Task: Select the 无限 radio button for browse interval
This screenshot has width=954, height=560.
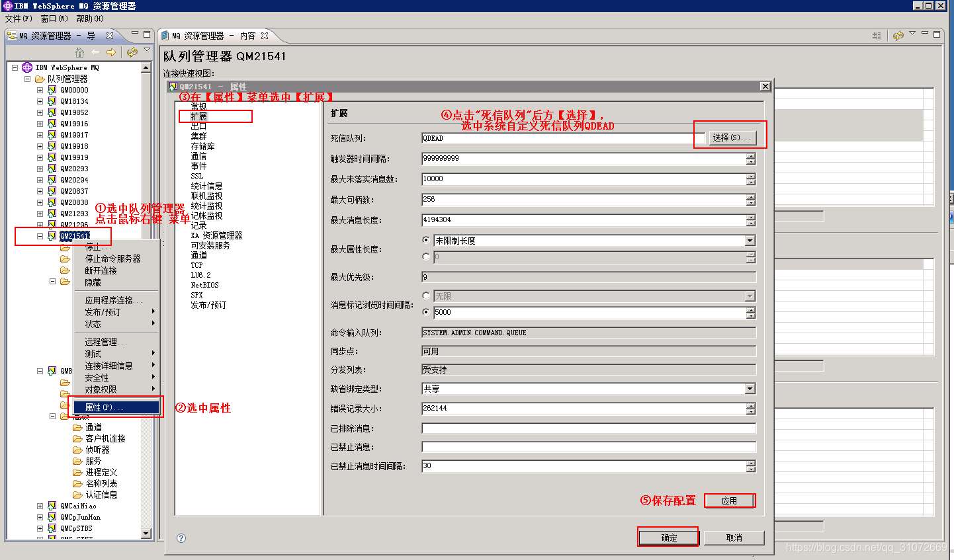Action: [426, 296]
